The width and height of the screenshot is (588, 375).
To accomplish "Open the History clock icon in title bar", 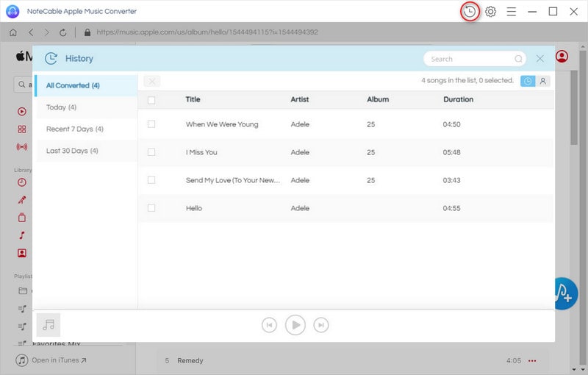I will click(470, 12).
